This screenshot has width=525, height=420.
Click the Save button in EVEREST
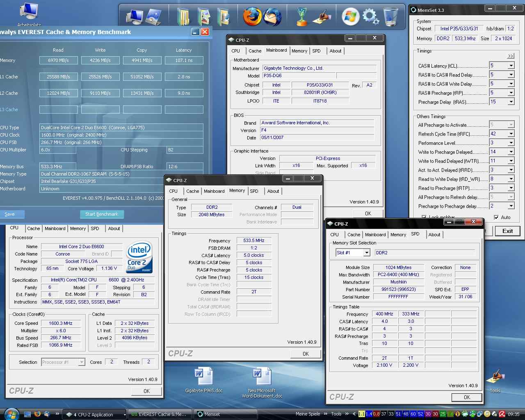click(10, 214)
